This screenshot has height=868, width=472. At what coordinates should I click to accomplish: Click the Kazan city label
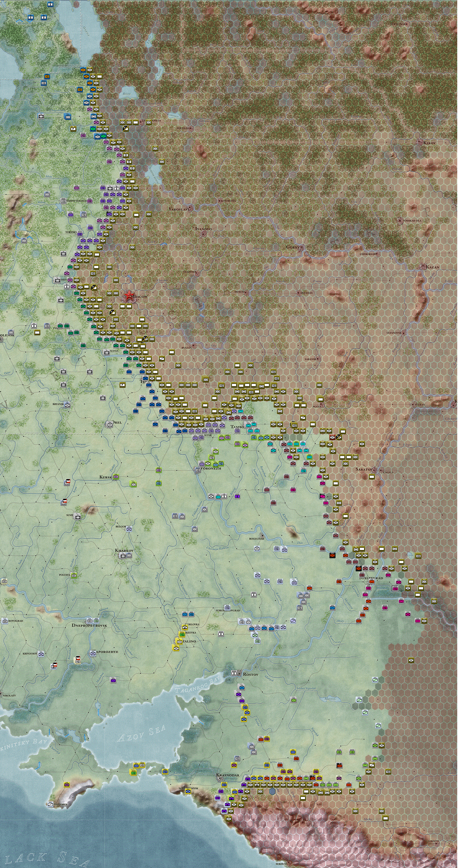[x=432, y=267]
